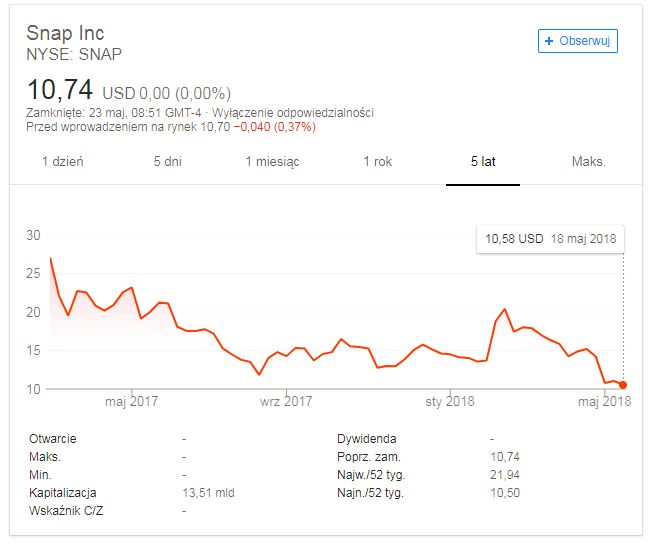
Task: Click the red dot marker on chart
Action: click(x=623, y=385)
